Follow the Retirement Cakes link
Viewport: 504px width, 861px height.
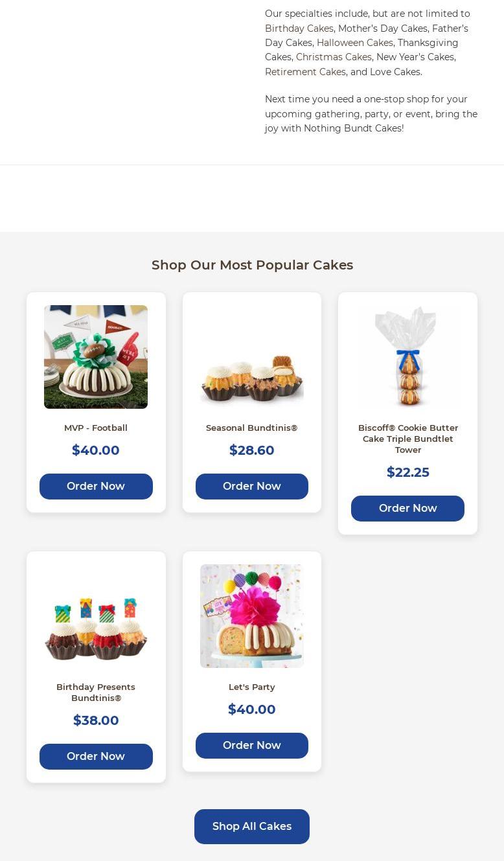pos(305,72)
